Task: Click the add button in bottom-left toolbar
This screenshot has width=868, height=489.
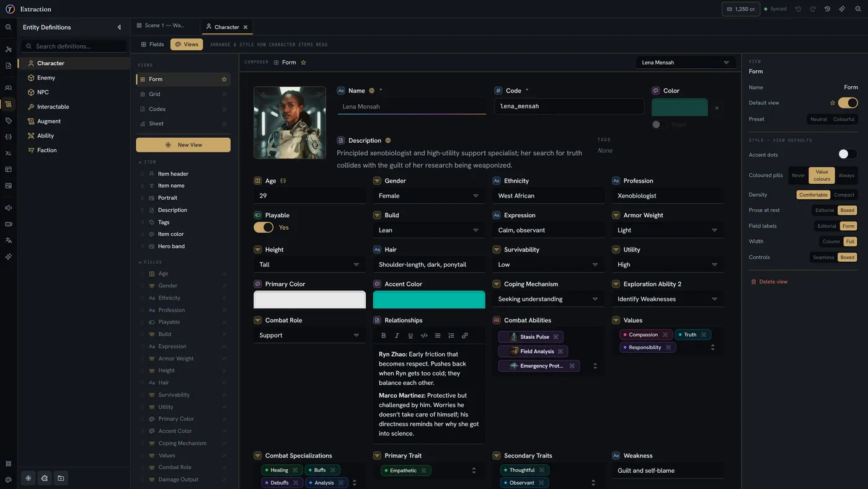Action: pyautogui.click(x=28, y=478)
